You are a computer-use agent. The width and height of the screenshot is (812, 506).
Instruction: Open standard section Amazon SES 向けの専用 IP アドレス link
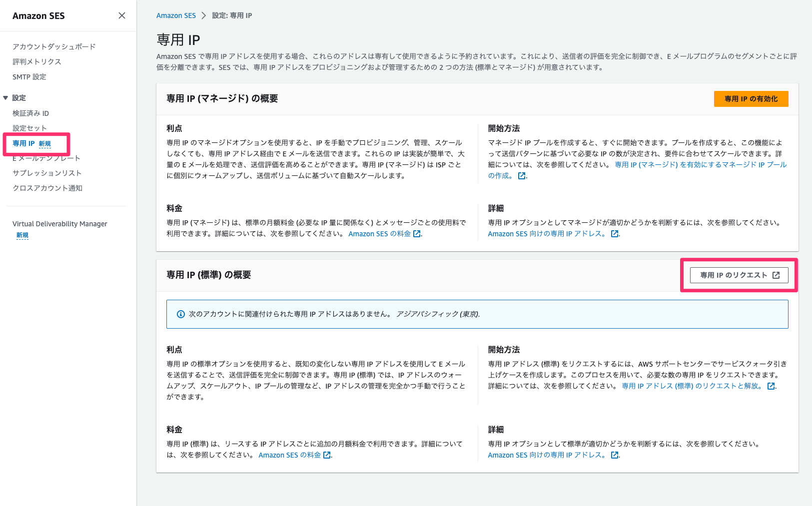[547, 455]
